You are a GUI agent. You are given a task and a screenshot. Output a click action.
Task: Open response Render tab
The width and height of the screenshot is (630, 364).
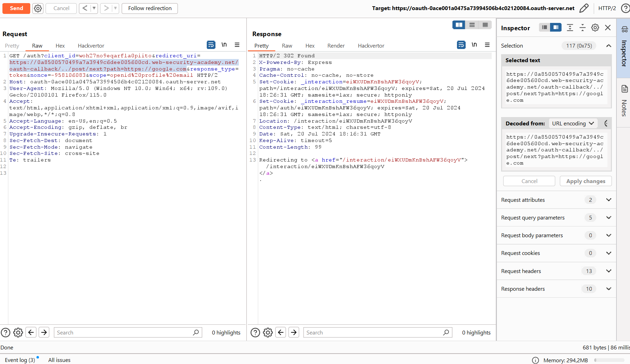tap(336, 45)
